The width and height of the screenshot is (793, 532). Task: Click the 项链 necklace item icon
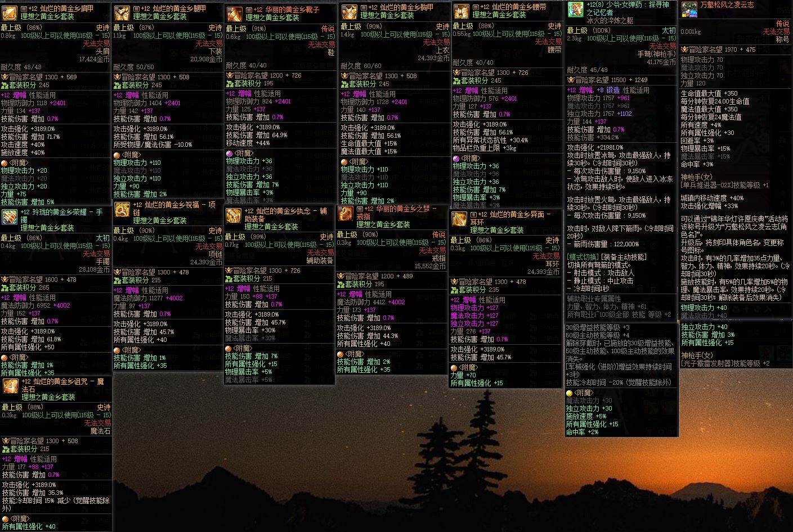click(122, 210)
